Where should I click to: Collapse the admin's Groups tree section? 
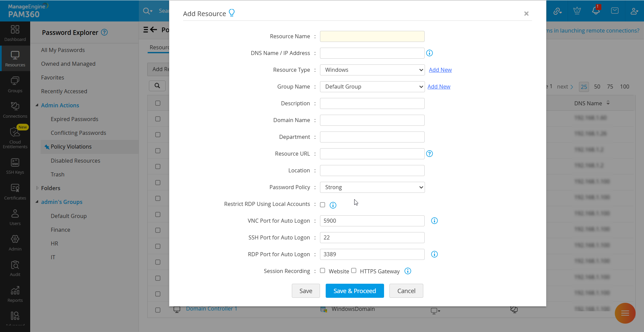click(37, 202)
